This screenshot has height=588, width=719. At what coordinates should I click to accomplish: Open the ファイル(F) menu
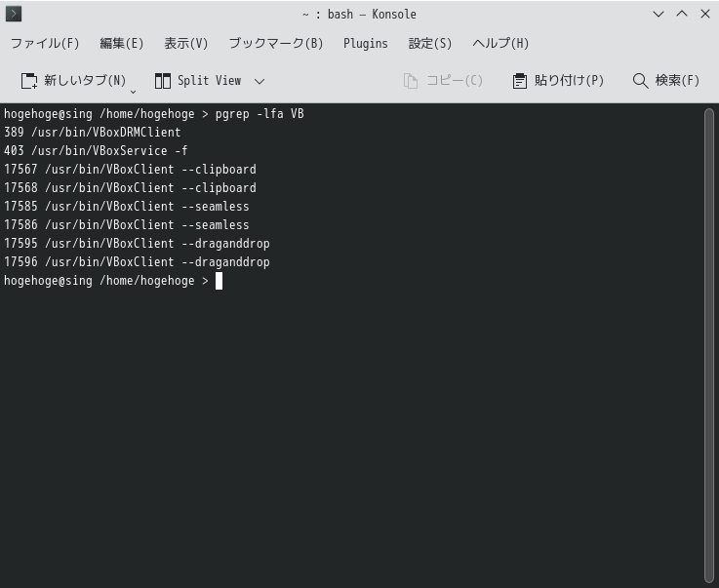click(45, 43)
